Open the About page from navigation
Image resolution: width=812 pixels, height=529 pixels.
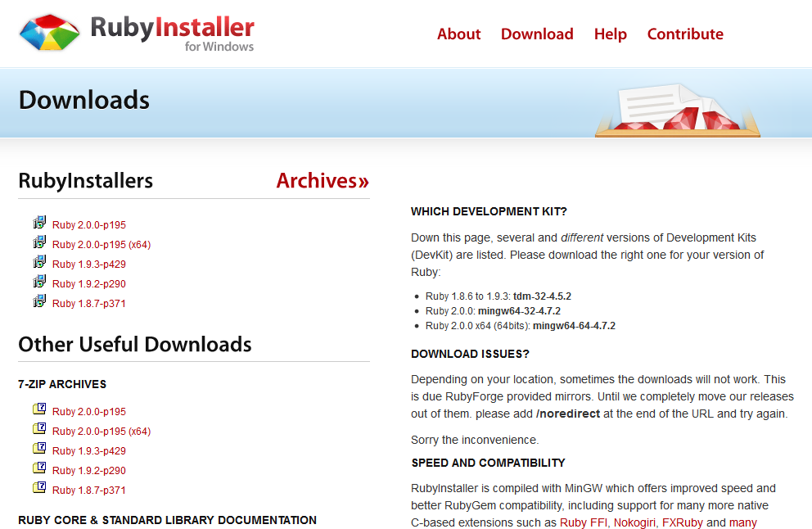(x=459, y=34)
